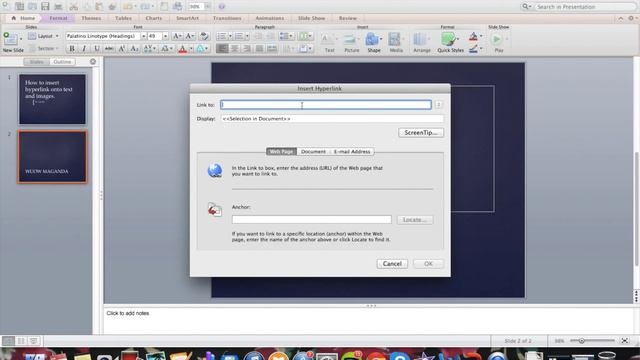Decrease font size with the smaller A icon
Image resolution: width=640 pixels, height=360 pixels.
point(190,36)
